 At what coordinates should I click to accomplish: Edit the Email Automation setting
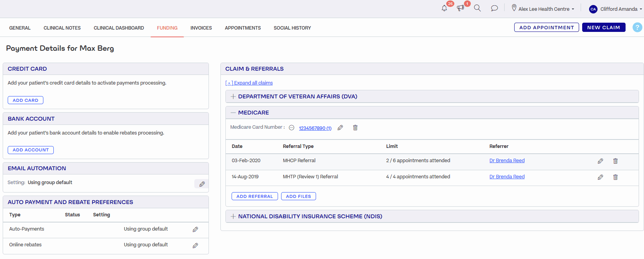point(202,184)
